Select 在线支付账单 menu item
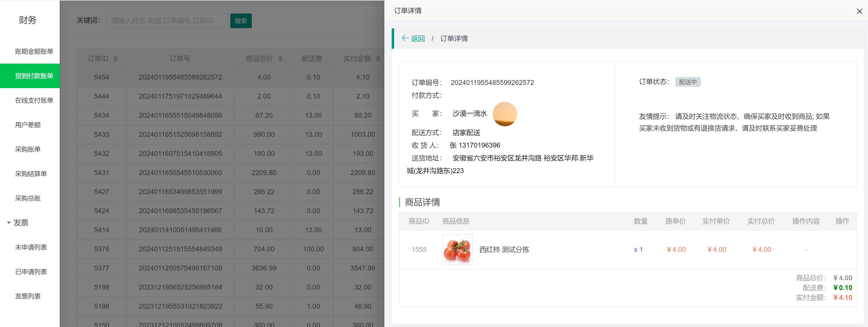 34,100
